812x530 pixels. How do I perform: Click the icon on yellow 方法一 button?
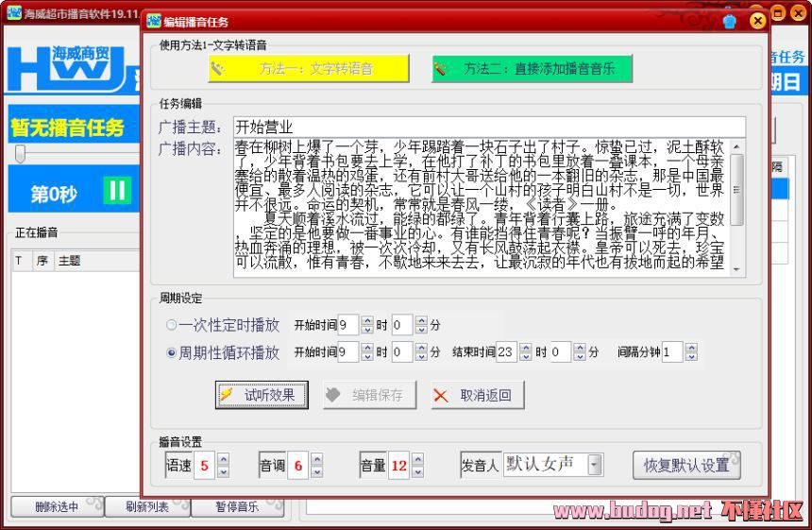[x=217, y=69]
